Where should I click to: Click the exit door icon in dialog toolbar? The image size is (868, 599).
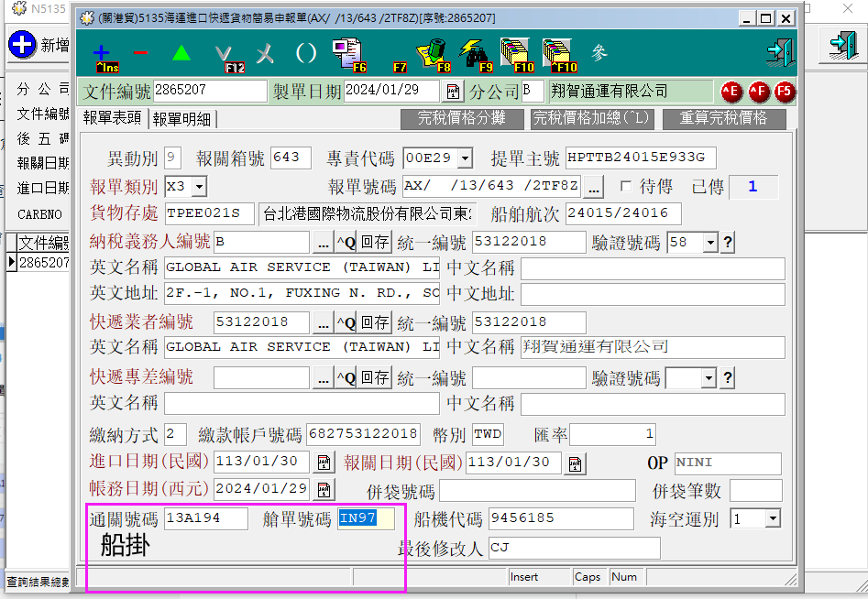778,52
